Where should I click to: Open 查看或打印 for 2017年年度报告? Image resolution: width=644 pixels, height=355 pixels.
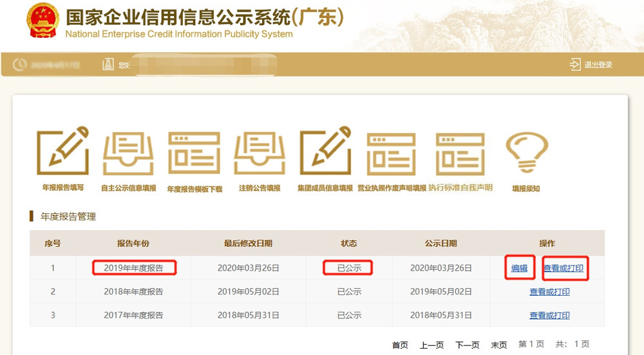[549, 315]
